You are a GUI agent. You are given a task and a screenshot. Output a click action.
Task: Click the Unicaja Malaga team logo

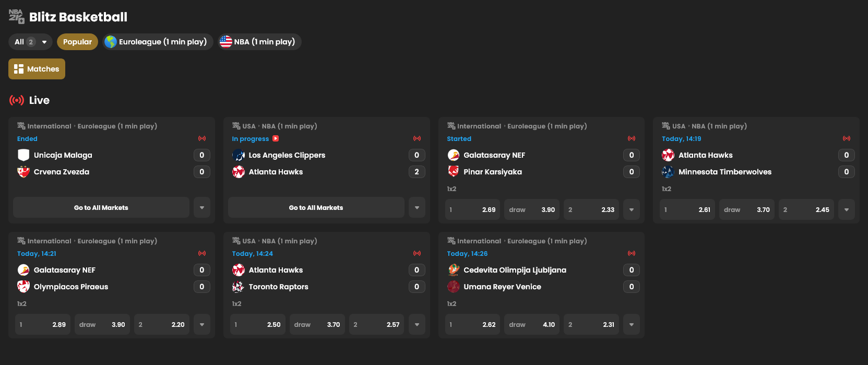pyautogui.click(x=23, y=155)
